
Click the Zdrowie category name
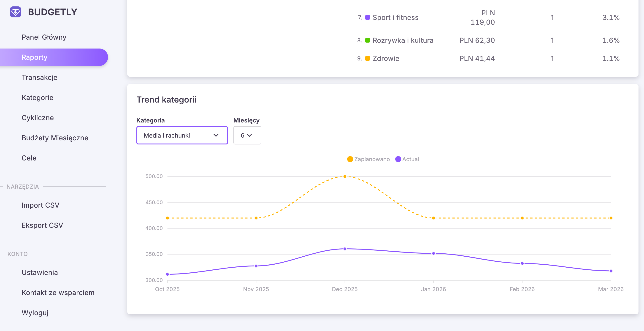(386, 59)
